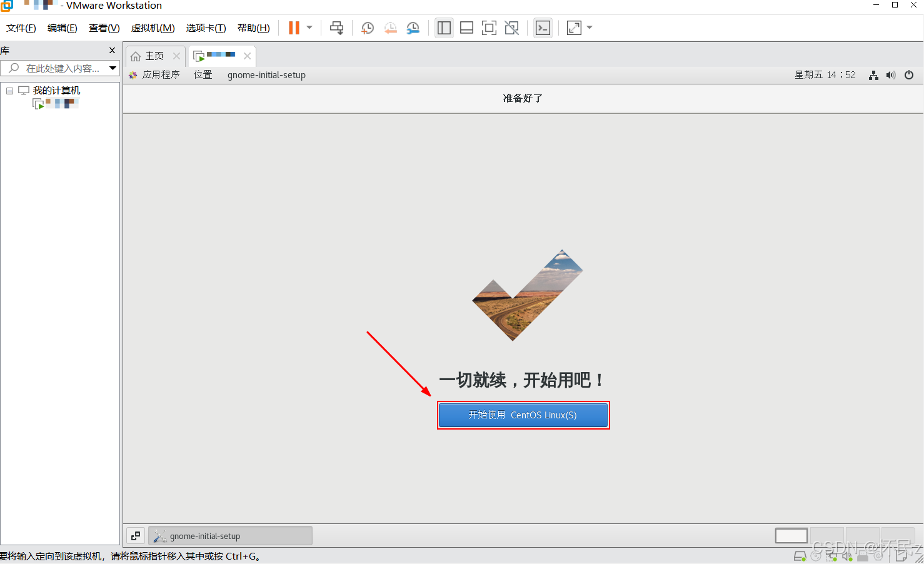Click gnome-initial-setup in the top bar
This screenshot has height=564, width=924.
(266, 75)
